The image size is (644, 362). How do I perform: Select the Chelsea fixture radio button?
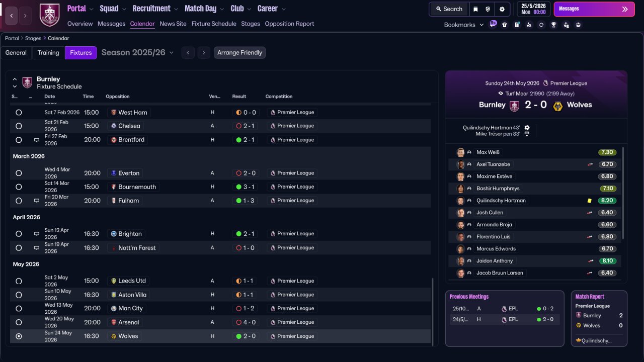click(x=19, y=126)
